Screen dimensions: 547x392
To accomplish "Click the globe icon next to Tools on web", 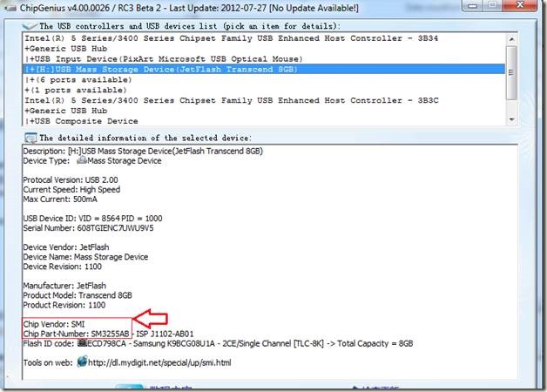I will [82, 362].
